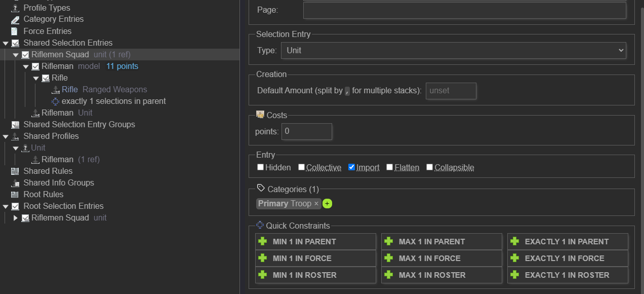Viewport: 644px width, 294px height.
Task: Add EXACTLY 1 IN FORCE constraint
Action: point(568,259)
